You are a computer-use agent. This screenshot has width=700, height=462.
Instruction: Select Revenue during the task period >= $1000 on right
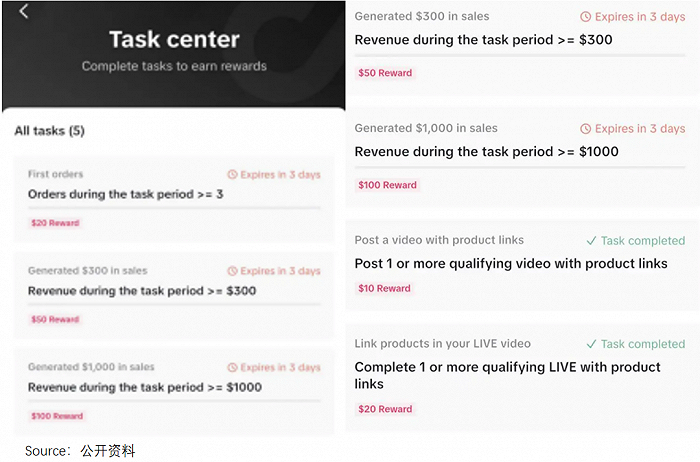click(x=486, y=152)
